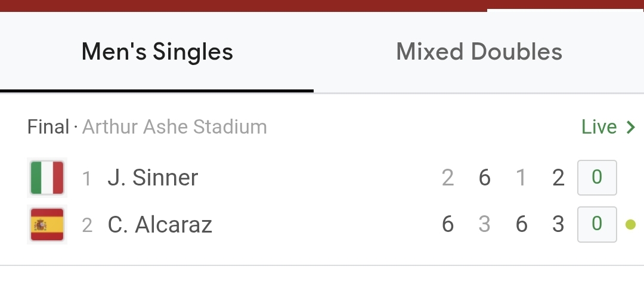Screen dimensions: 644x291
Task: Open the Live match link
Action: 599,127
